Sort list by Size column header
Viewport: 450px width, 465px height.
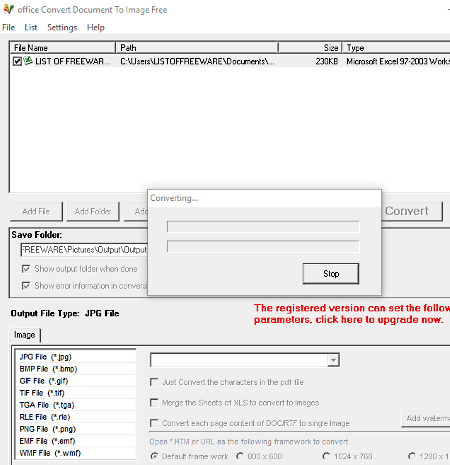tap(310, 48)
